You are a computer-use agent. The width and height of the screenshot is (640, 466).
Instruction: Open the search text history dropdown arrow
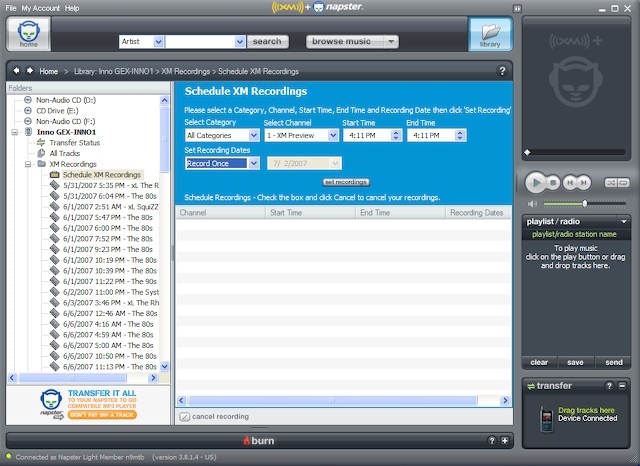240,42
